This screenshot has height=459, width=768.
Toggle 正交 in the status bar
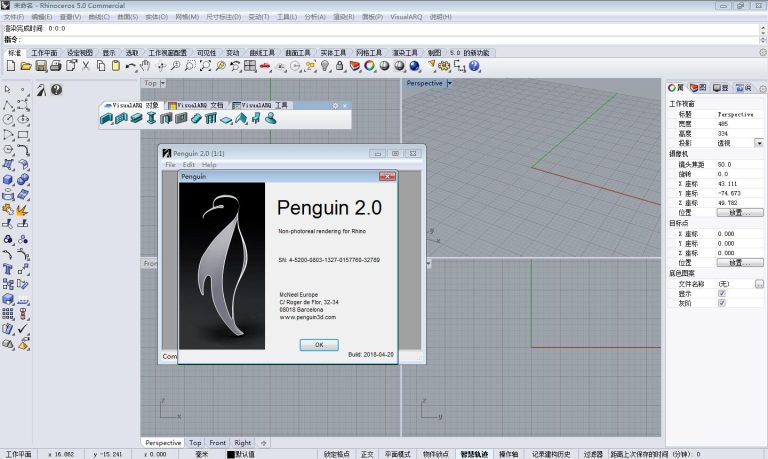click(367, 454)
